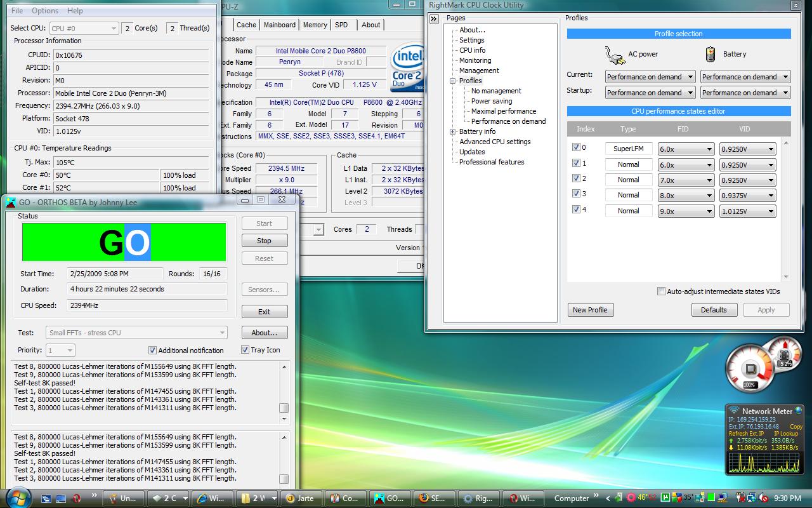Open the Options menu in the temperature utility
Screen dimensions: 812x508
click(x=45, y=11)
